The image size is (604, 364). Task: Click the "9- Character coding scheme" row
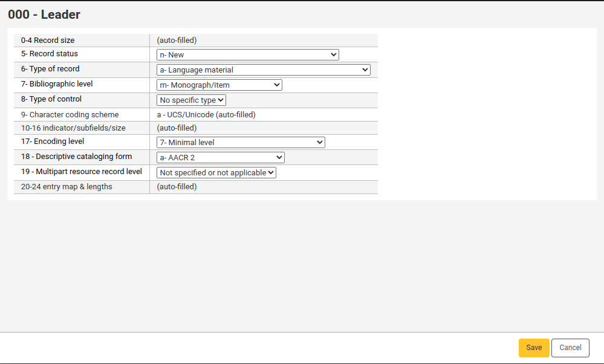coord(70,114)
